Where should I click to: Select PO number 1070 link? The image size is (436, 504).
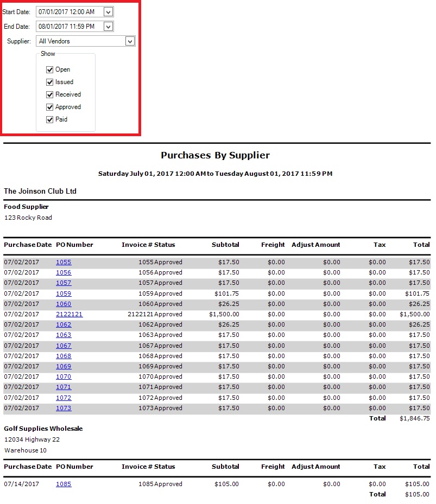64,377
